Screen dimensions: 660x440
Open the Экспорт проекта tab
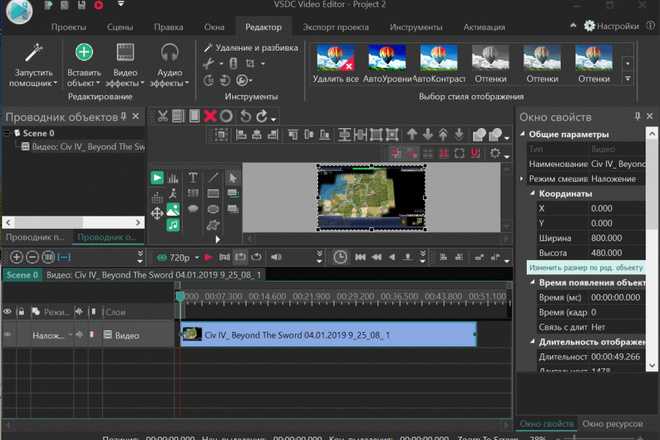point(335,27)
